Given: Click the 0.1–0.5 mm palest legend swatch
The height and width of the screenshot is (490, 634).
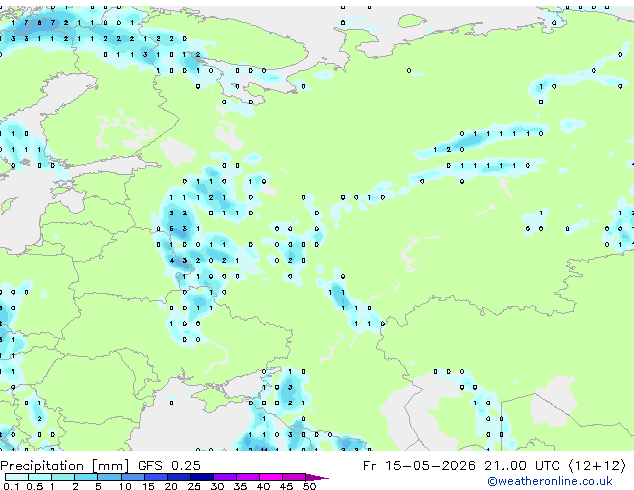Looking at the screenshot, I should [17, 477].
